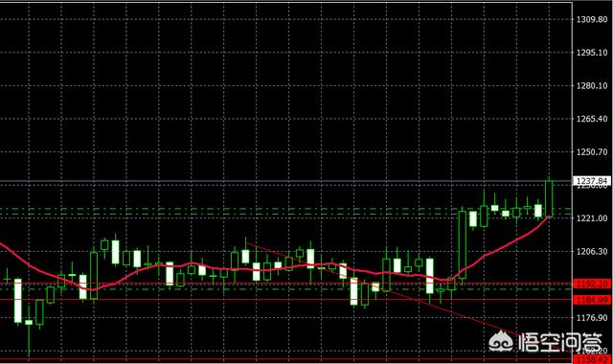Select the 1237.84 current price tag
Image resolution: width=613 pixels, height=364 pixels.
point(592,181)
